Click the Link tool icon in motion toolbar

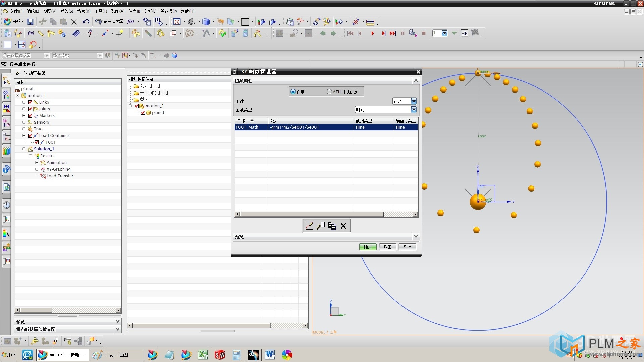coord(41,33)
